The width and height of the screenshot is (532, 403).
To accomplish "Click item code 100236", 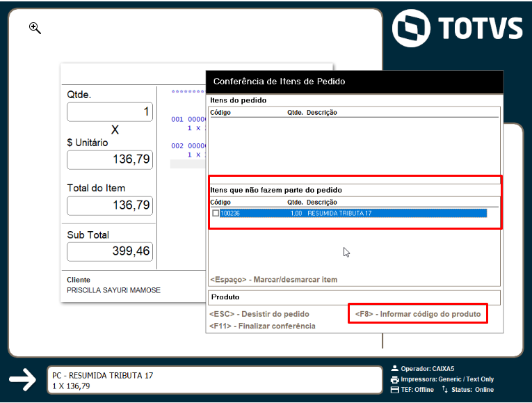I will pyautogui.click(x=230, y=213).
